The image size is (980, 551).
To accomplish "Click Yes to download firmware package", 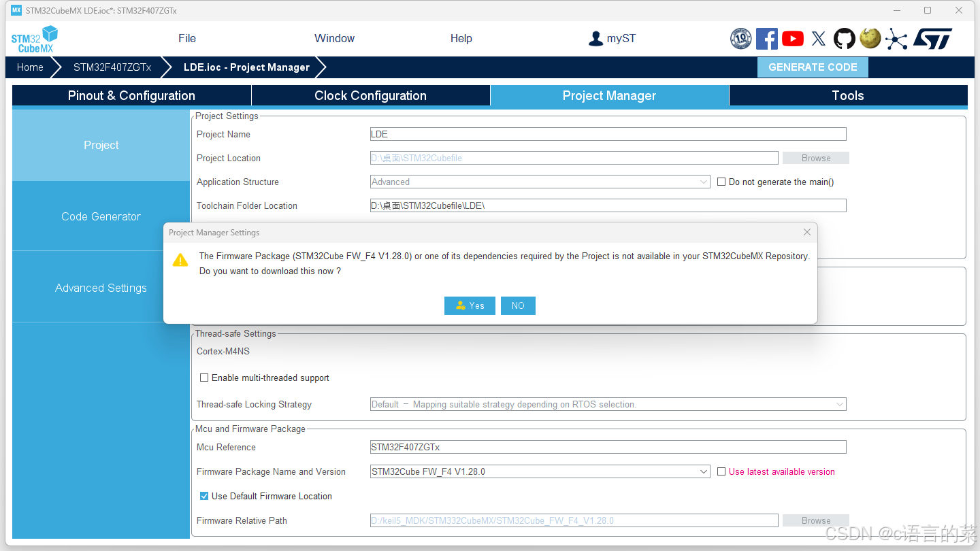I will coord(470,305).
